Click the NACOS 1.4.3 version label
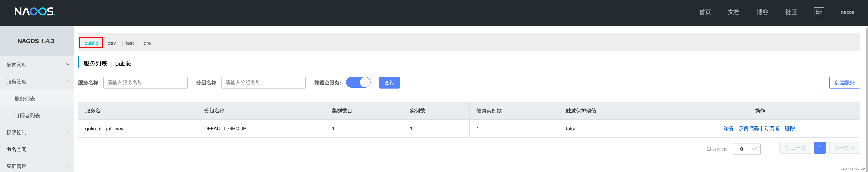This screenshot has width=868, height=172. (x=36, y=41)
